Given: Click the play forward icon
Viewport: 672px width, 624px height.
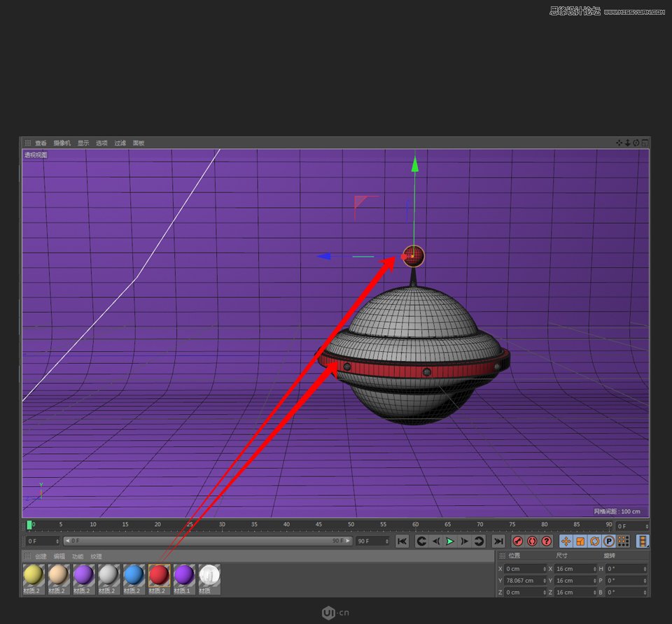Looking at the screenshot, I should coord(449,541).
